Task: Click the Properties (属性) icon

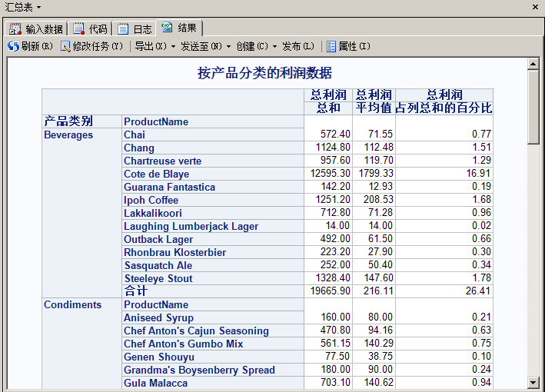Action: pyautogui.click(x=331, y=46)
